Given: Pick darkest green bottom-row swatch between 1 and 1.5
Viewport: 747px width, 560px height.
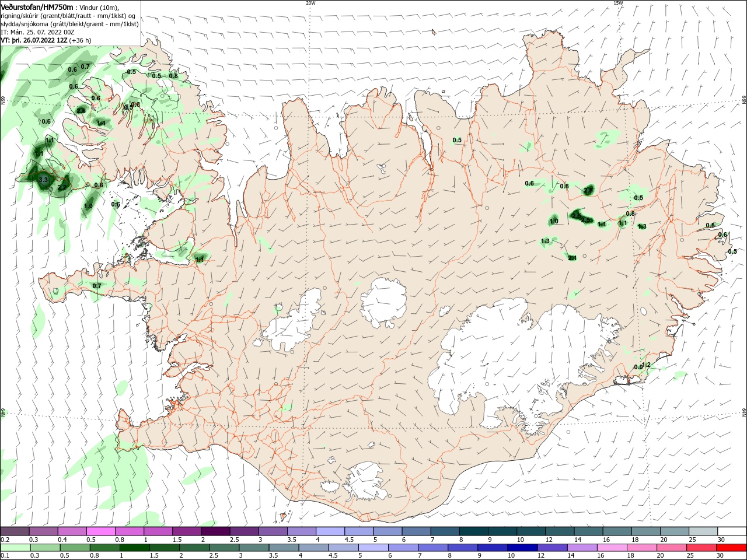Looking at the screenshot, I should pos(134,548).
